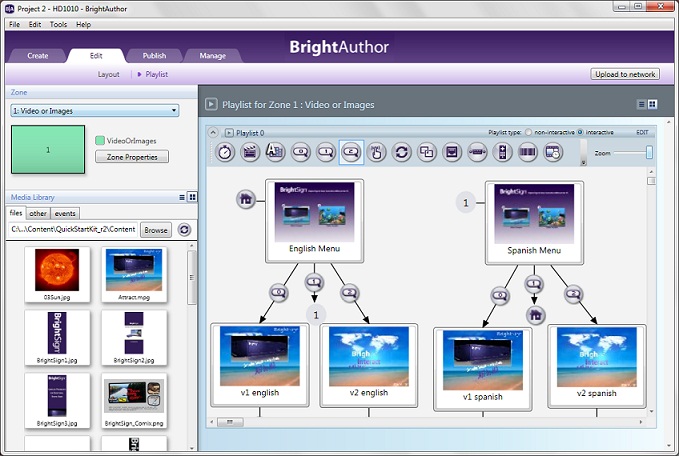The width and height of the screenshot is (679, 456).
Task: Browse for a content folder
Action: (156, 230)
